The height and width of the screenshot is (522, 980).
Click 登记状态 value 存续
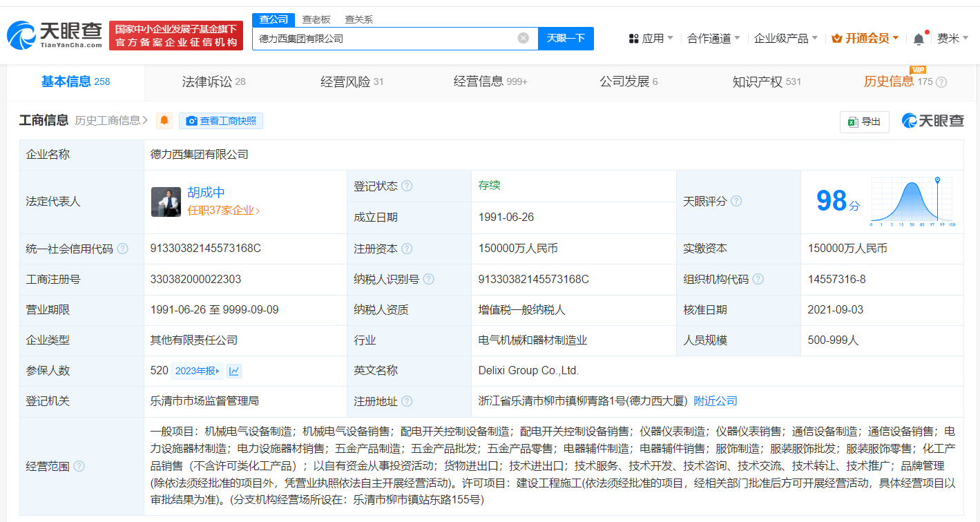pos(489,185)
